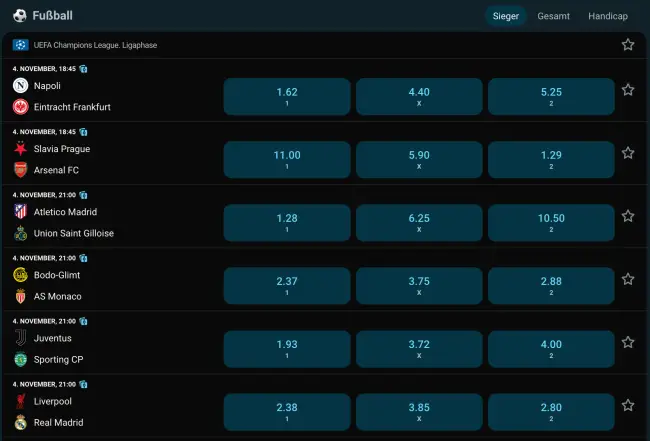Open stats icon beside Atletico Madrid match time
The image size is (650, 441).
click(83, 195)
